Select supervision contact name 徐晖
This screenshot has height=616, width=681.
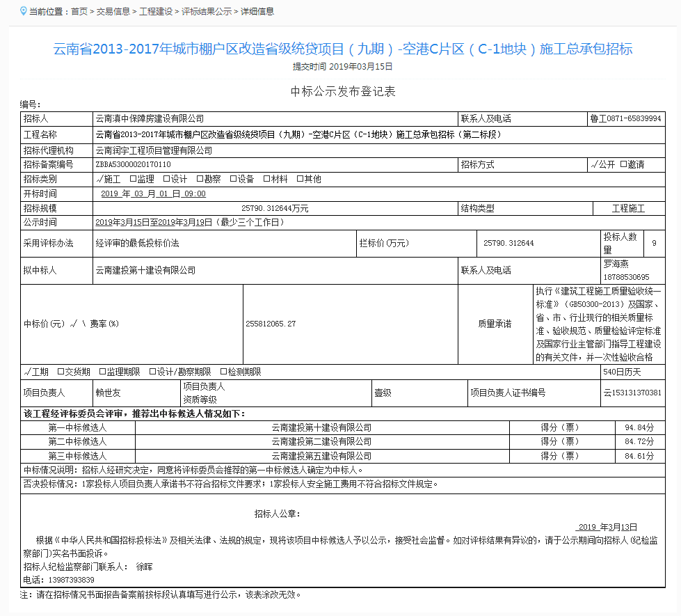(x=144, y=567)
